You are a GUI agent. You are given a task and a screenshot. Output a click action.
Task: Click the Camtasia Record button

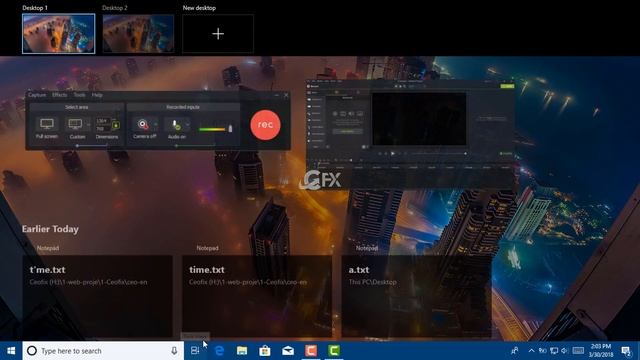[313, 86]
